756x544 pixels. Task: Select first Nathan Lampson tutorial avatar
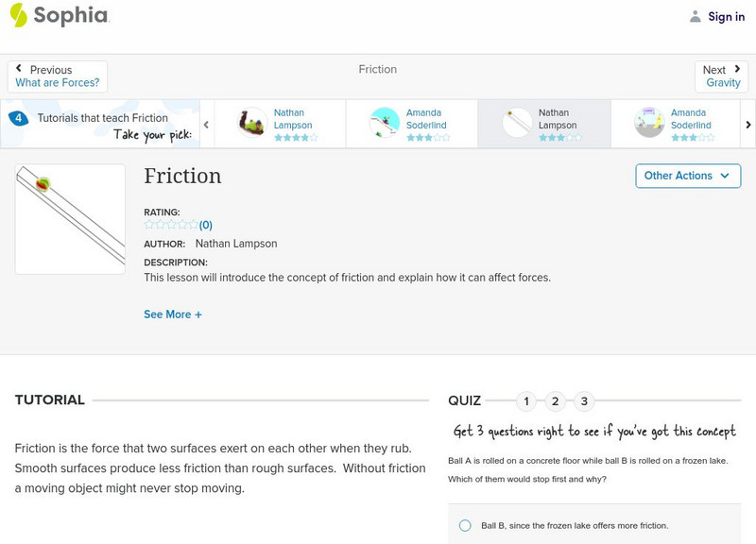[x=252, y=124]
